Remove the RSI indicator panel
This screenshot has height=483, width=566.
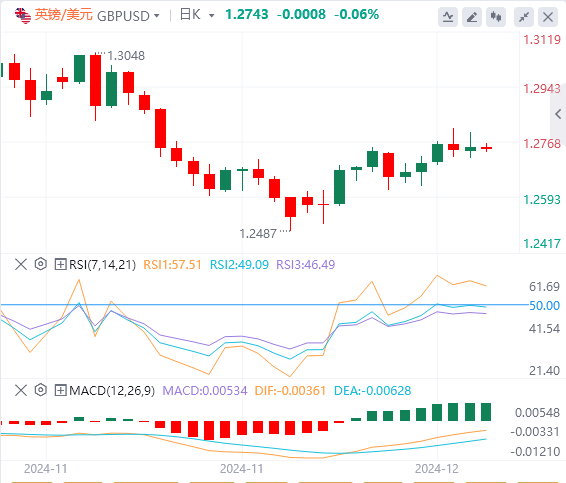(x=21, y=264)
